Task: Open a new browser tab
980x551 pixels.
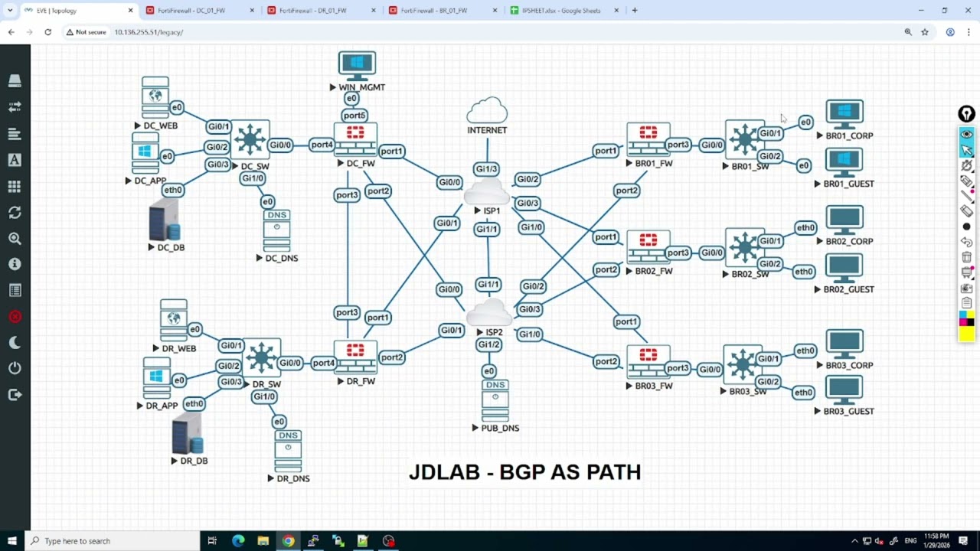Action: pyautogui.click(x=635, y=11)
